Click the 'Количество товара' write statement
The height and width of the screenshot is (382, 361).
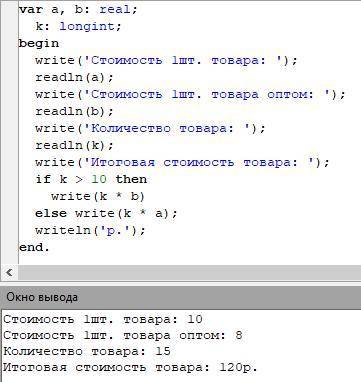coord(150,128)
